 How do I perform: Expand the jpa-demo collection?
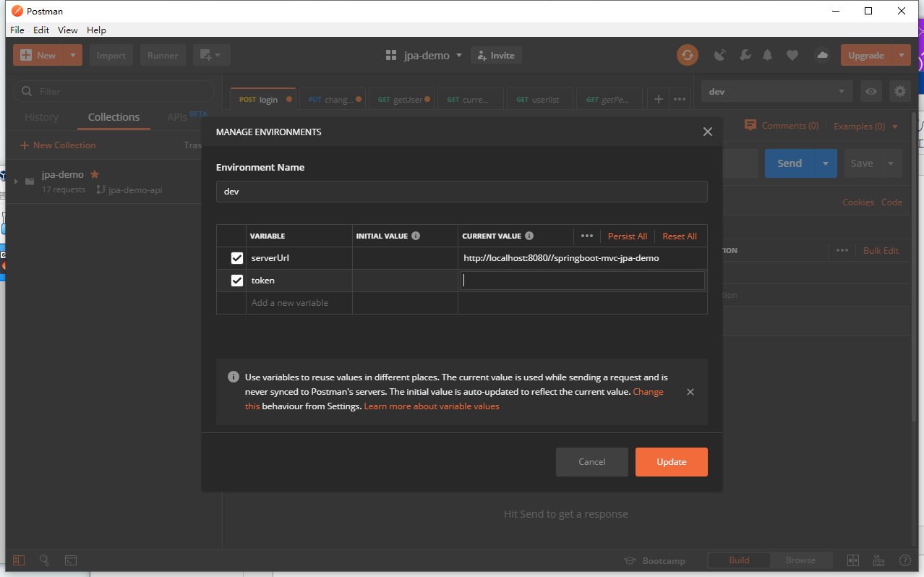pos(17,181)
